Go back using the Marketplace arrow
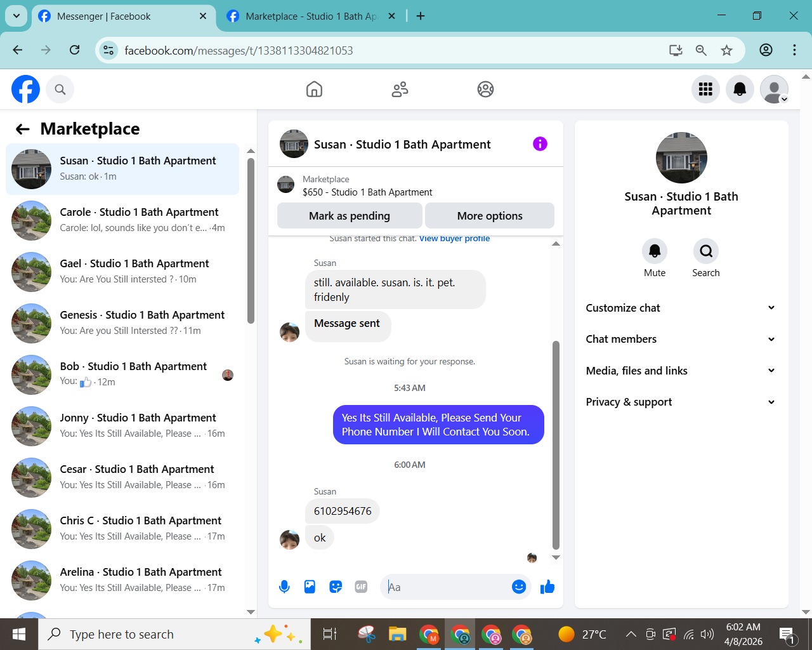 tap(23, 129)
